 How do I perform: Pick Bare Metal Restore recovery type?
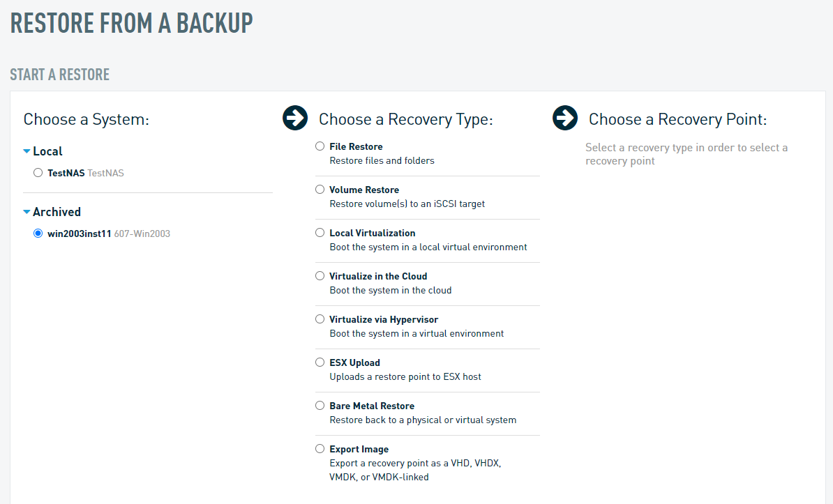point(320,405)
